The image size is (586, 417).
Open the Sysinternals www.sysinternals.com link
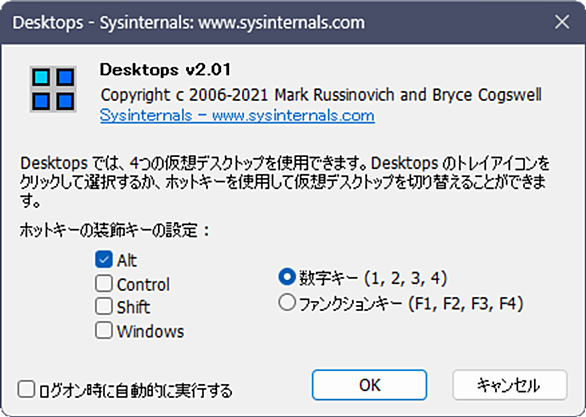[237, 115]
